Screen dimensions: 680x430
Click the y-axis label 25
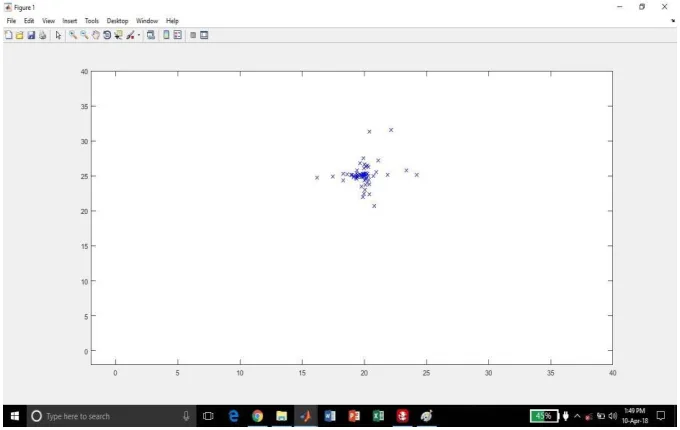[85, 176]
